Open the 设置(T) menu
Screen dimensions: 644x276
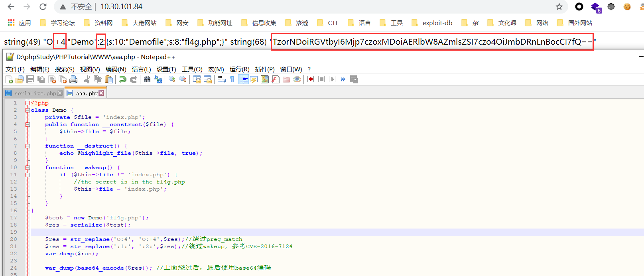pyautogui.click(x=166, y=69)
